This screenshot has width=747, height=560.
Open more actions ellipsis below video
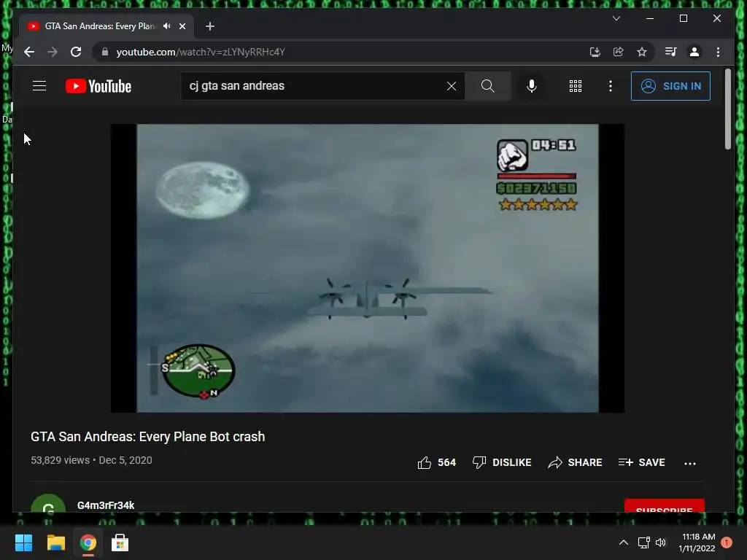click(690, 463)
